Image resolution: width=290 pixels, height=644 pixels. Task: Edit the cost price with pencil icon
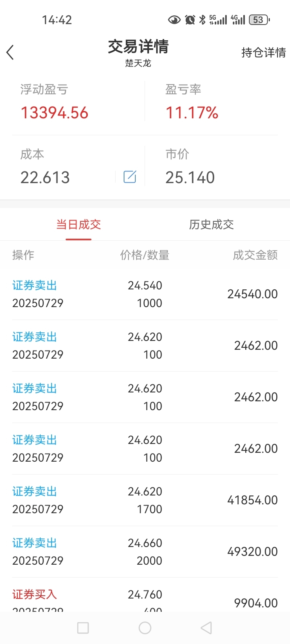pos(130,177)
